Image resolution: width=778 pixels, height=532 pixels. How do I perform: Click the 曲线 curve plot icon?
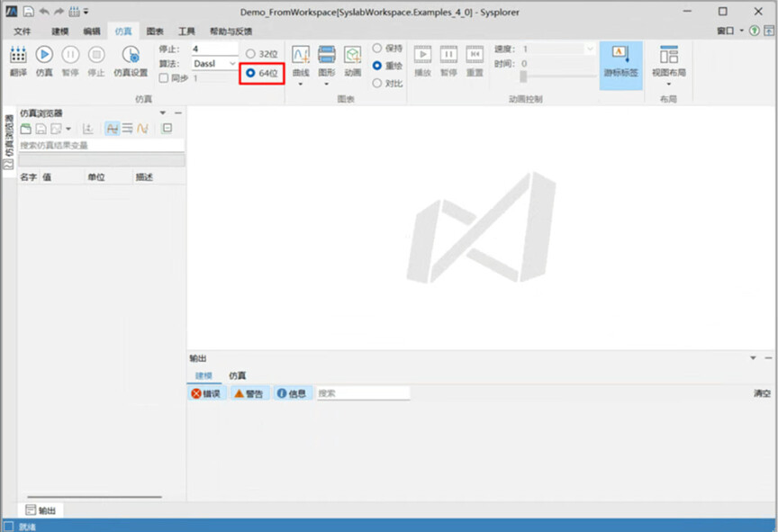click(x=301, y=55)
